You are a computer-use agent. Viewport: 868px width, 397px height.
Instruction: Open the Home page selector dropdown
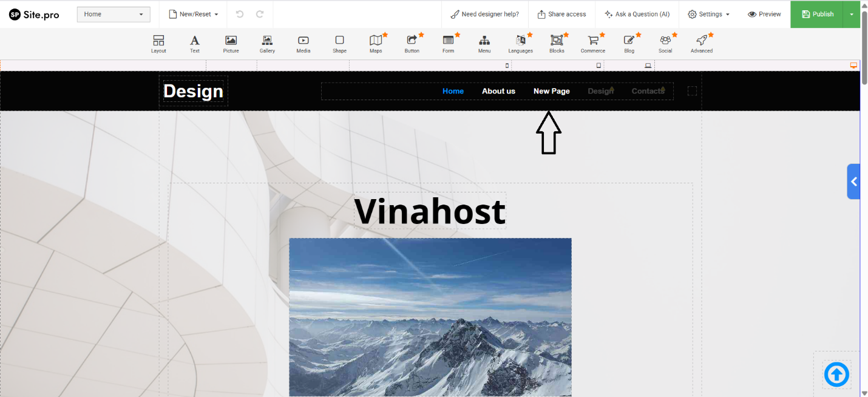click(x=114, y=14)
